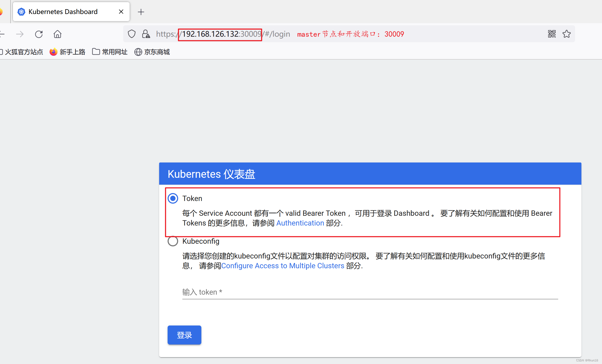Open the 常用网址 bookmarks folder

click(x=110, y=52)
